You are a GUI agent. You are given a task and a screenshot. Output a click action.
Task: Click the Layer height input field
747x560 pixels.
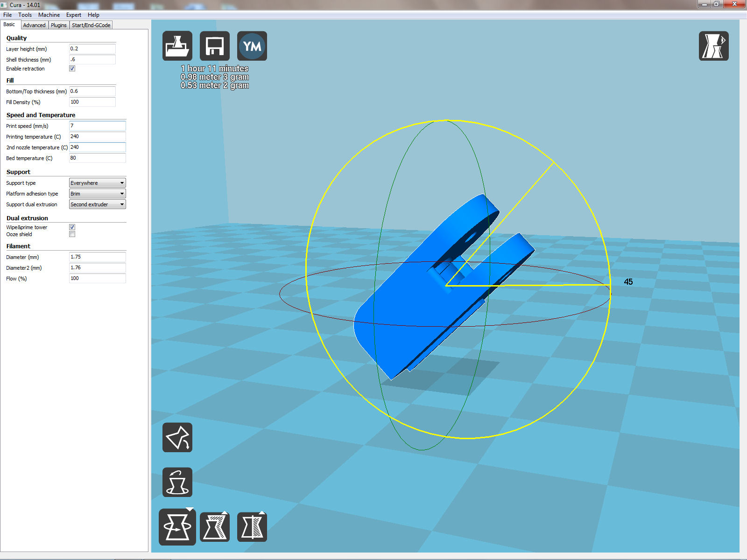coord(92,49)
